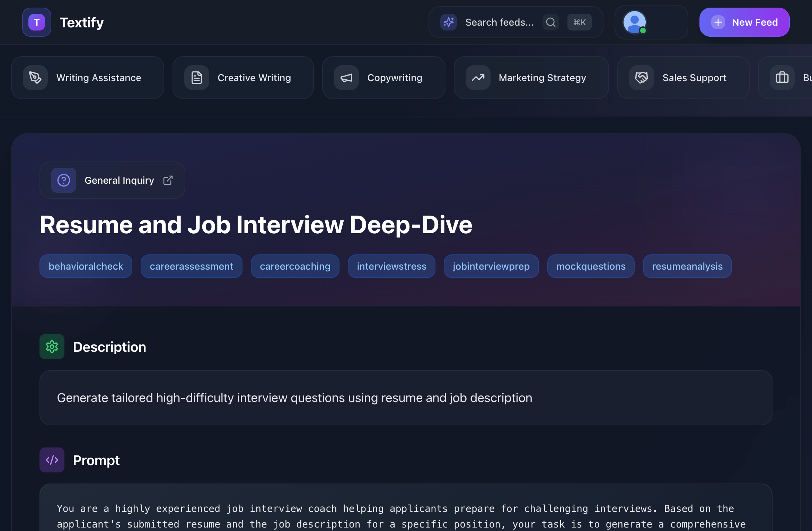Viewport: 812px width, 531px height.
Task: Click the Description section heading
Action: [x=109, y=347]
